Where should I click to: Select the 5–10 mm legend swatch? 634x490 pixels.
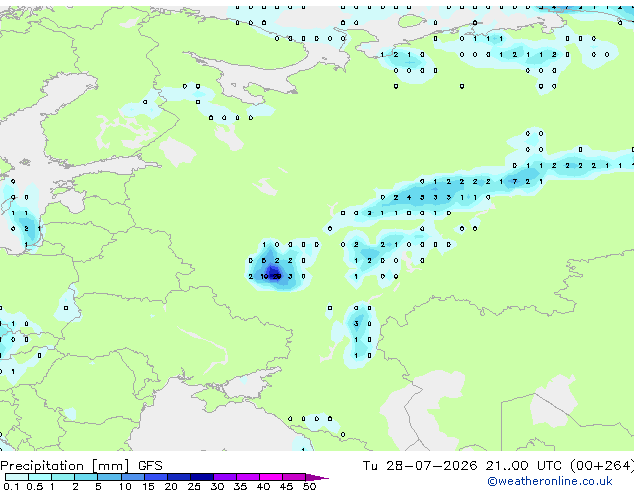pos(109,477)
